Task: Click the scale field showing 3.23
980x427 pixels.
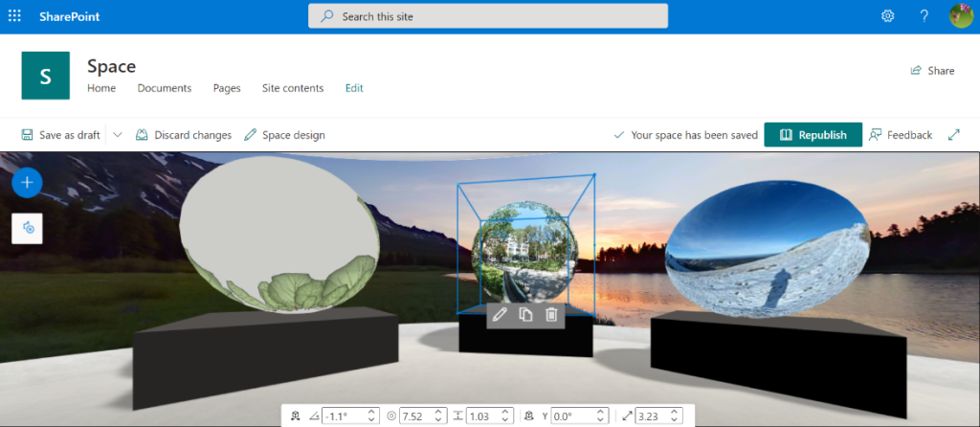Action: pyautogui.click(x=658, y=416)
